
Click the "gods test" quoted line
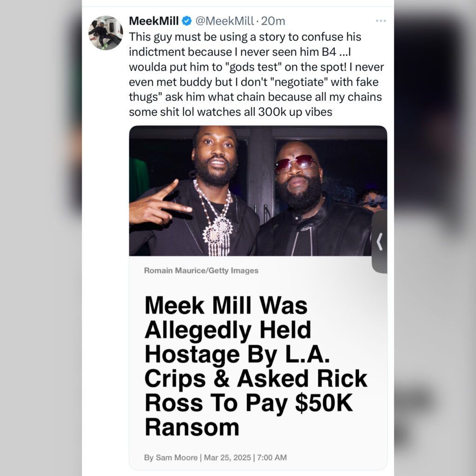point(257,67)
